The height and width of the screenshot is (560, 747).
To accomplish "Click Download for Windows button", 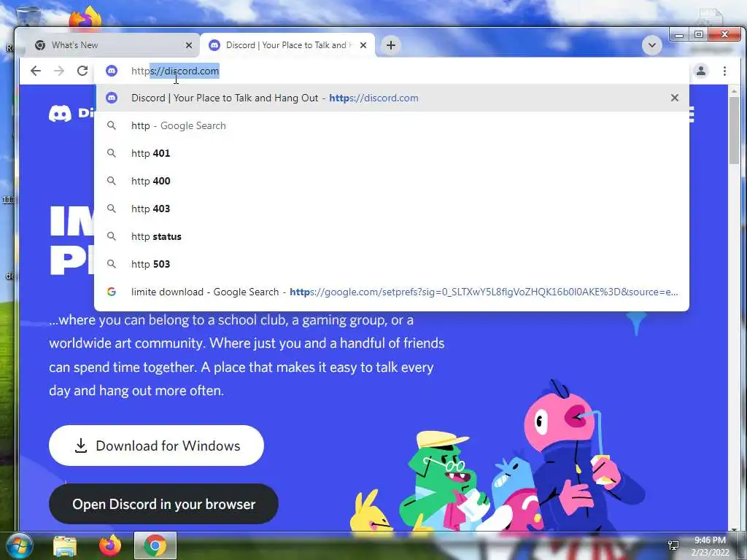I will click(156, 446).
